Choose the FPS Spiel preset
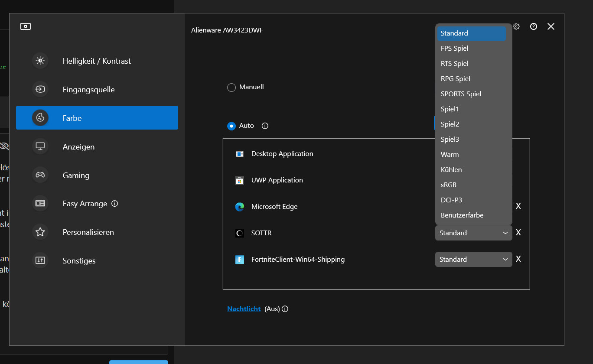This screenshot has width=593, height=364. click(472, 49)
